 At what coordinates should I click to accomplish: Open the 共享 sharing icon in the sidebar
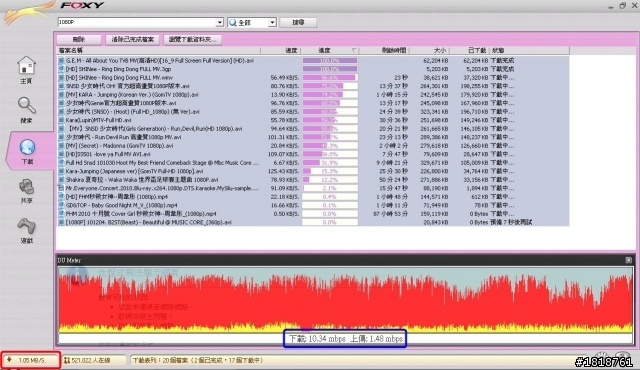pos(27,187)
